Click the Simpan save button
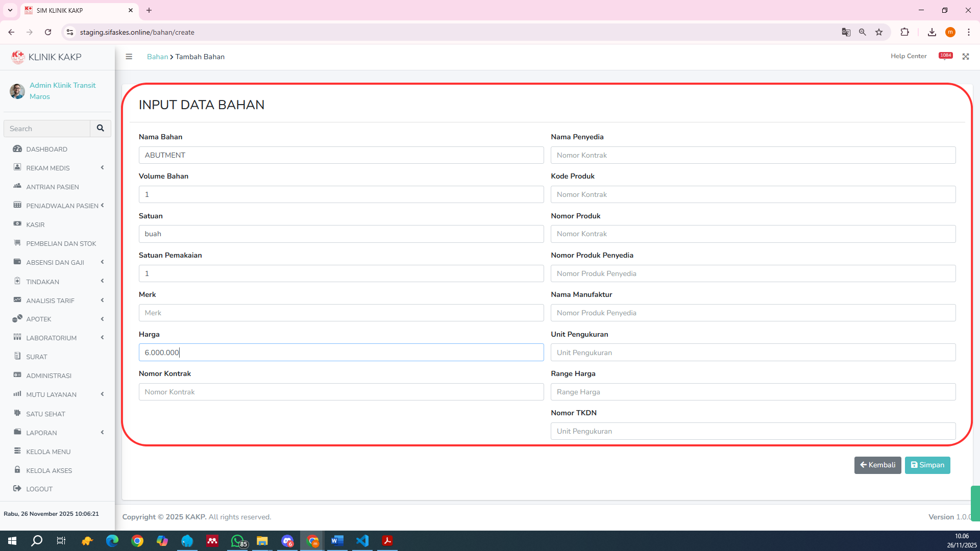This screenshot has height=551, width=980. [927, 465]
